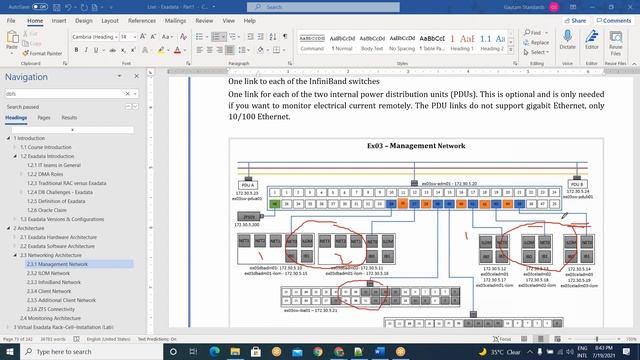Open the Select dropdown in Editing
This screenshot has width=640, height=360.
pyautogui.click(x=536, y=52)
